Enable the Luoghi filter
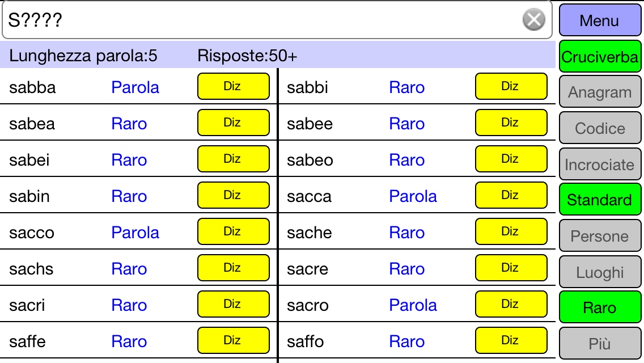 tap(600, 272)
